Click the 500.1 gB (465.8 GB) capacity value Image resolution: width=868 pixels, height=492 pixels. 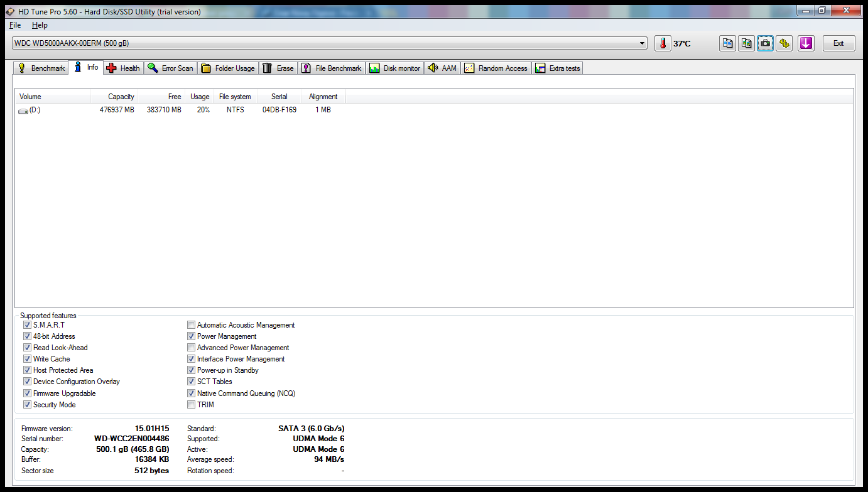[133, 449]
